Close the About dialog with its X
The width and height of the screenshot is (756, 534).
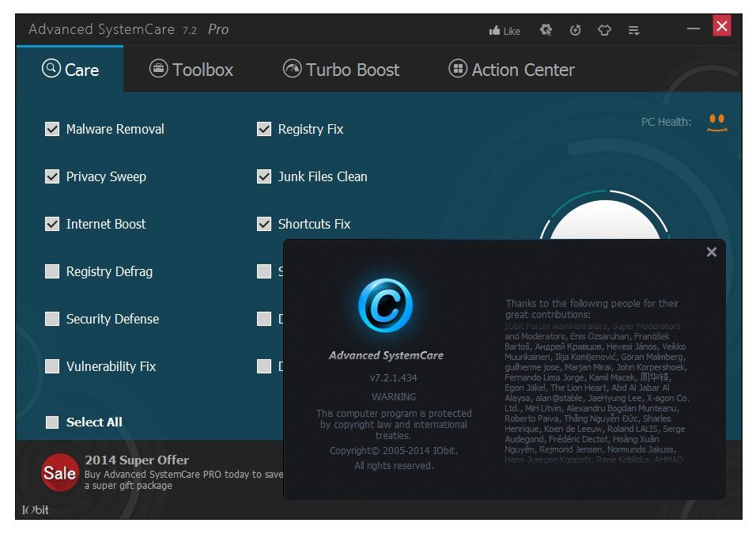pos(711,252)
